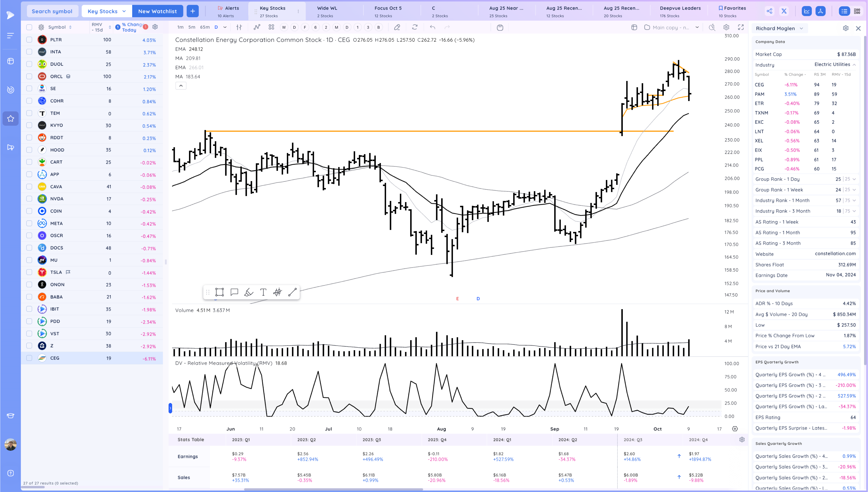Image resolution: width=868 pixels, height=492 pixels.
Task: Collapse the indicator legend with the caret
Action: [x=181, y=86]
